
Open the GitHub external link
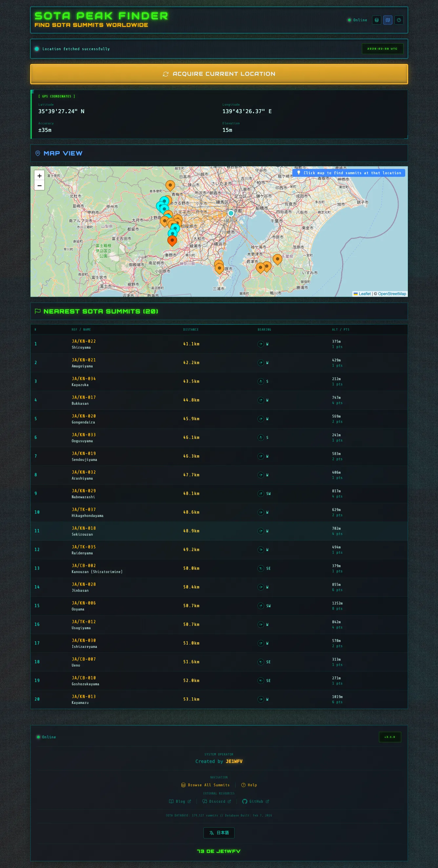tap(256, 802)
